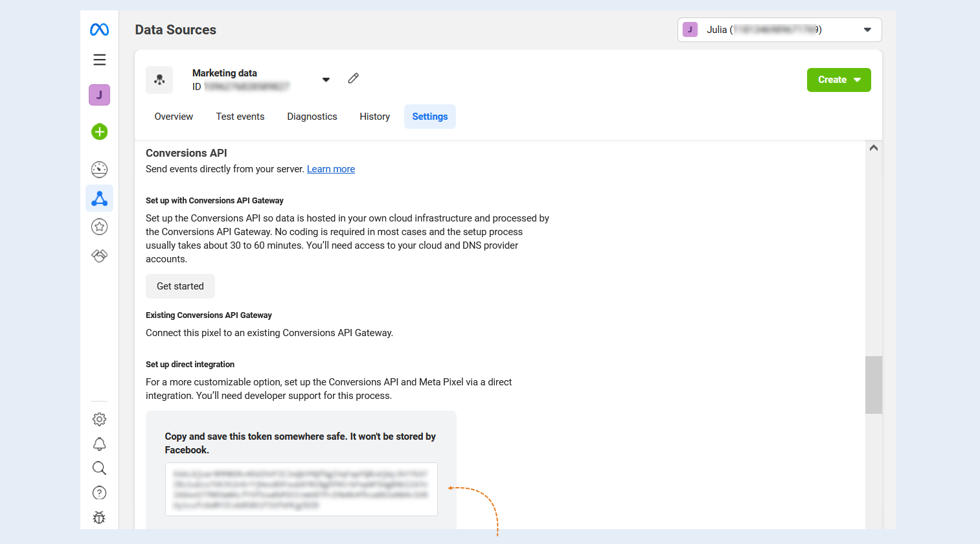Open the Account Overview gauge icon
The height and width of the screenshot is (544, 980).
pyautogui.click(x=99, y=170)
